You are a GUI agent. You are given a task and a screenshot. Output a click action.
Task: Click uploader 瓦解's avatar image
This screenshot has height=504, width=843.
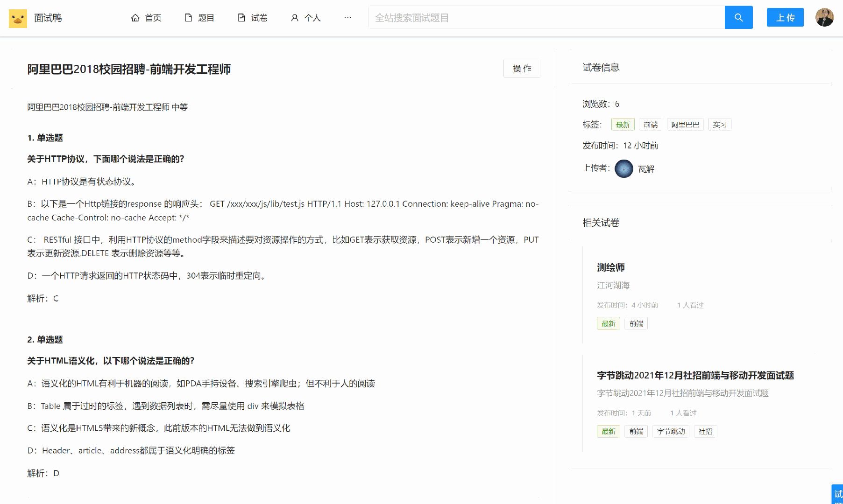coord(623,169)
